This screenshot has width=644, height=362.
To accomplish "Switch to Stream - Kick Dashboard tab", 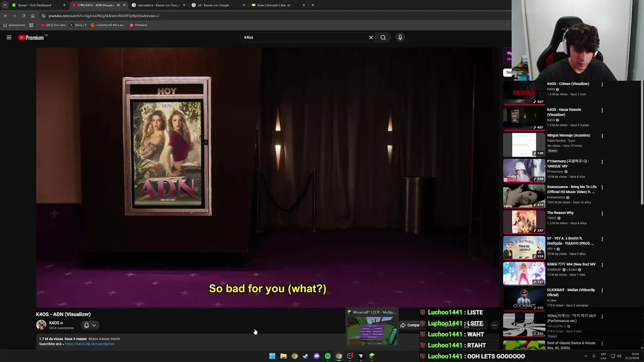I will [38, 5].
